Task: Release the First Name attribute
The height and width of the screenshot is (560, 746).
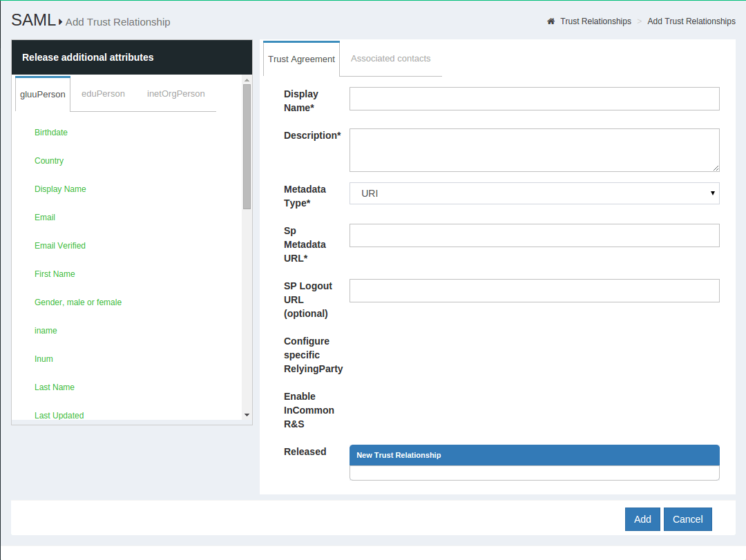Action: click(55, 273)
